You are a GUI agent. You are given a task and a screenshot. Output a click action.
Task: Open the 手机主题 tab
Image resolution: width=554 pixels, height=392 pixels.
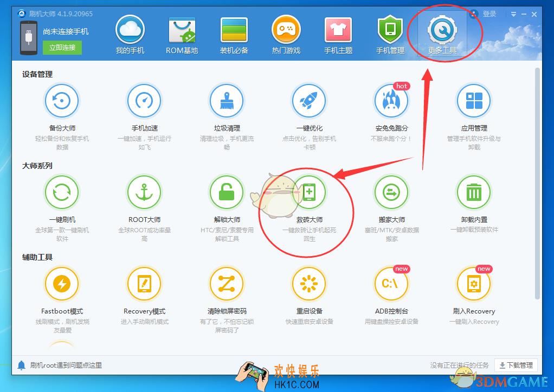click(338, 35)
